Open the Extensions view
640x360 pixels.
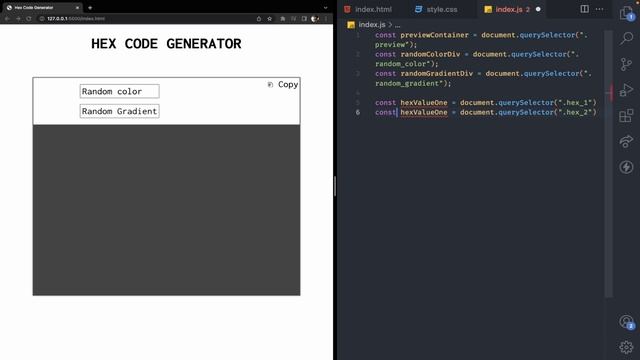(626, 116)
